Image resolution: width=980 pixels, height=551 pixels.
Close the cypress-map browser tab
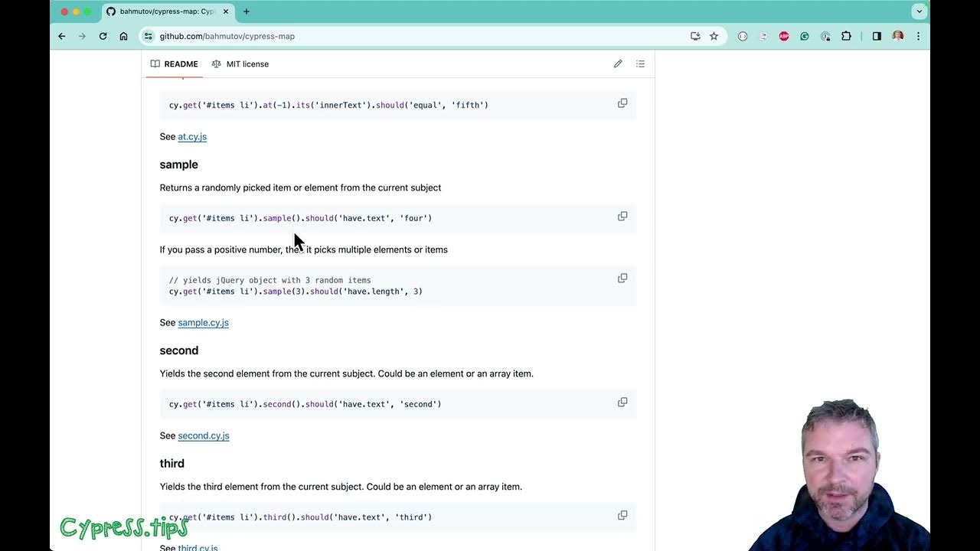coord(226,11)
